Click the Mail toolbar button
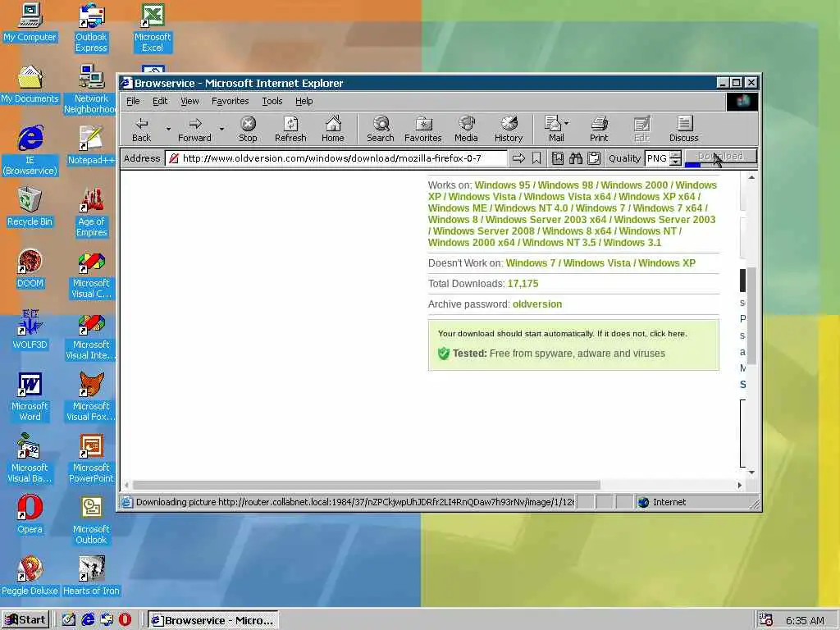840x630 pixels. (x=553, y=129)
